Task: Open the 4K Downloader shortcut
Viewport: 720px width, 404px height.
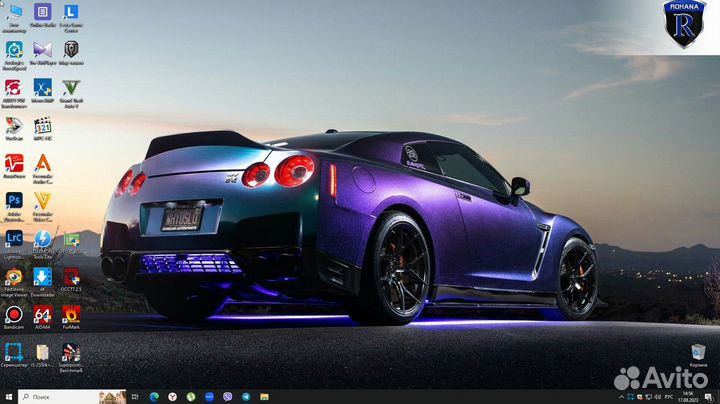Action: (x=43, y=282)
